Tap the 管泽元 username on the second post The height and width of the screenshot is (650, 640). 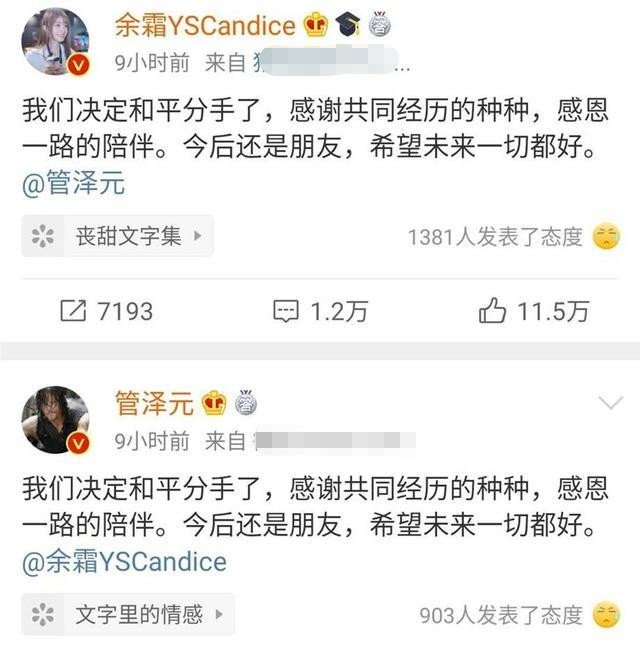tap(154, 403)
